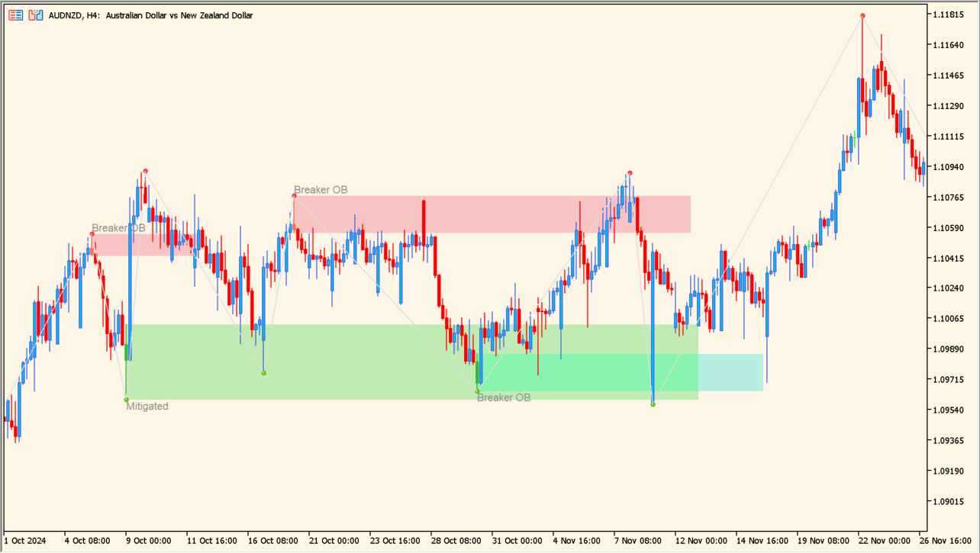This screenshot has width=980, height=553.
Task: Click the red swing-high dot at 22 Nov peak
Action: tap(863, 15)
